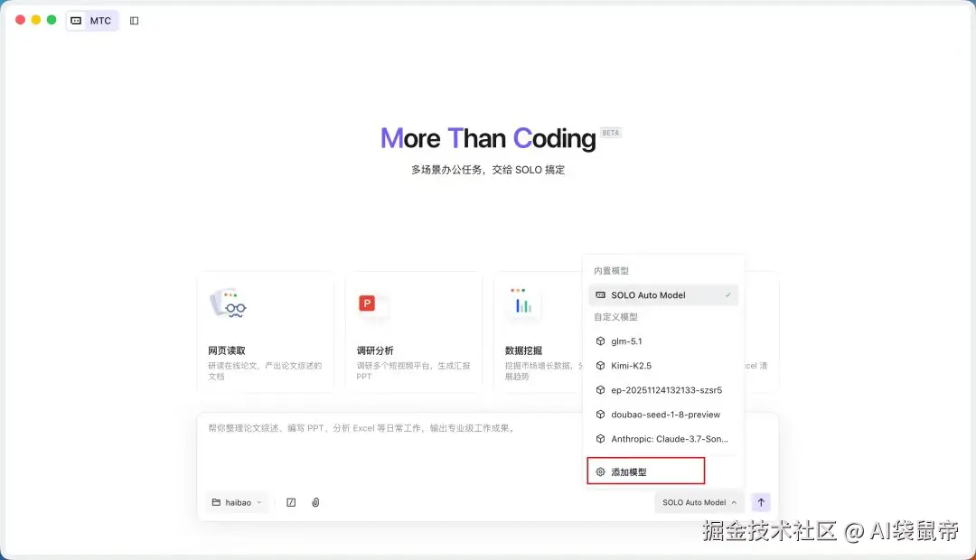Image resolution: width=976 pixels, height=560 pixels.
Task: Click the MTC tab button
Action: (92, 21)
